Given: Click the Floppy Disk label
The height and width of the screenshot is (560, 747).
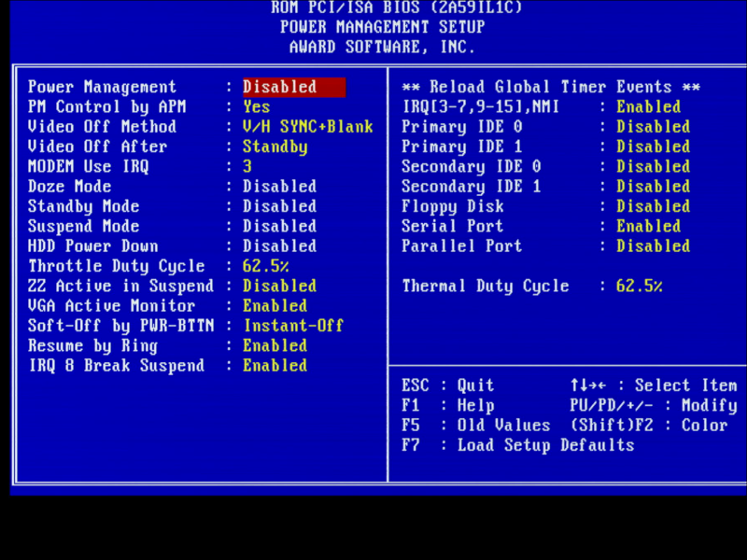Looking at the screenshot, I should click(x=453, y=206).
